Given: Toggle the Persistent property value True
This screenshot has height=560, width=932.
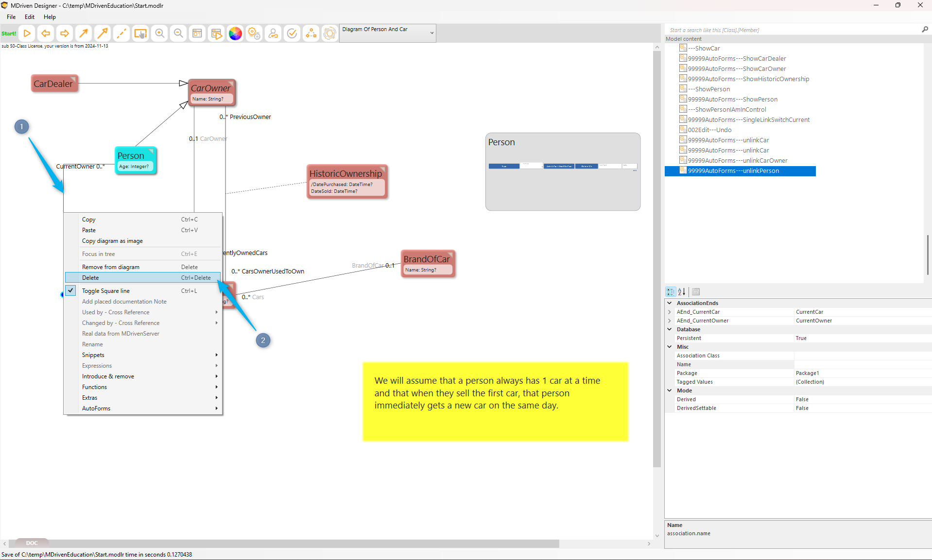Looking at the screenshot, I should 801,338.
